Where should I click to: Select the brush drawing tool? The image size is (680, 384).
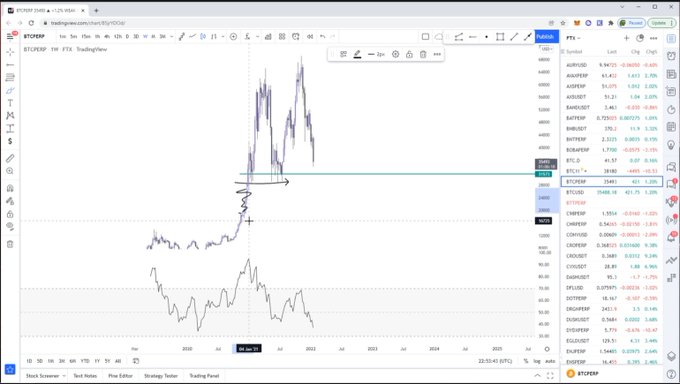click(10, 90)
